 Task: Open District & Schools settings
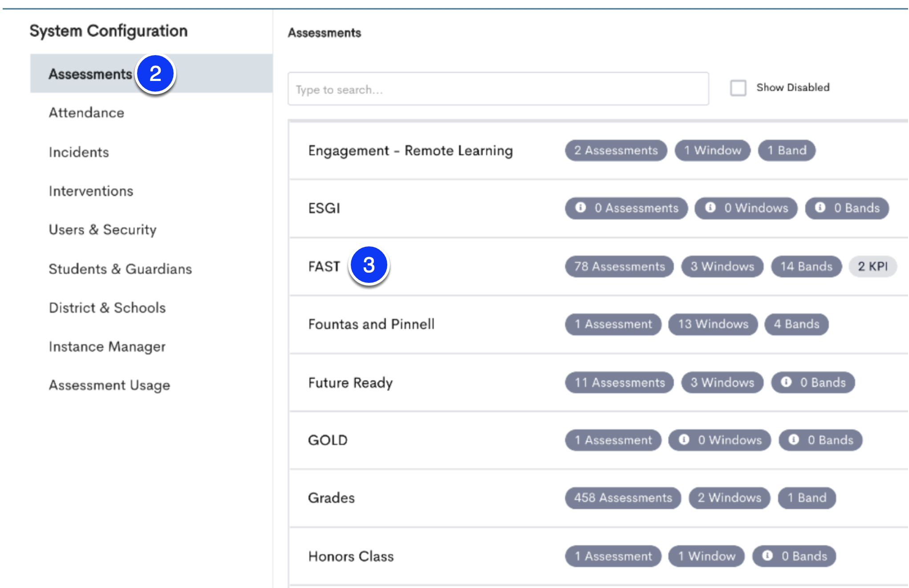tap(107, 307)
